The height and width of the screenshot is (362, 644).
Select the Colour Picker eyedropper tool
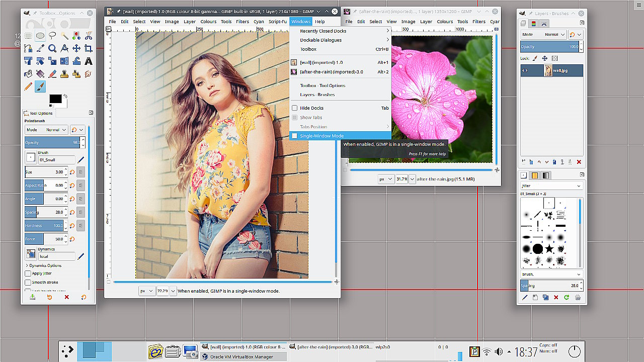click(x=40, y=48)
